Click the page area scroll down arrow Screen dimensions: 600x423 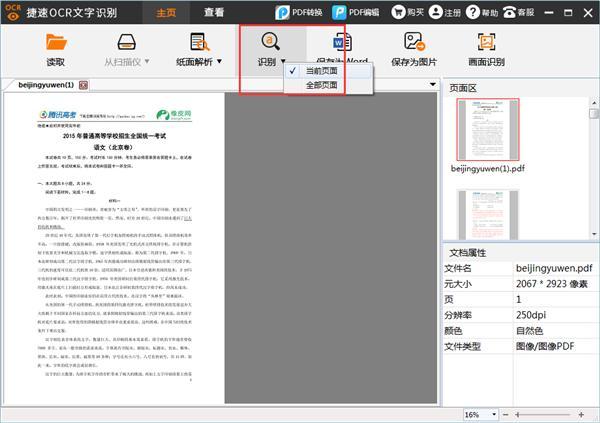pos(594,234)
